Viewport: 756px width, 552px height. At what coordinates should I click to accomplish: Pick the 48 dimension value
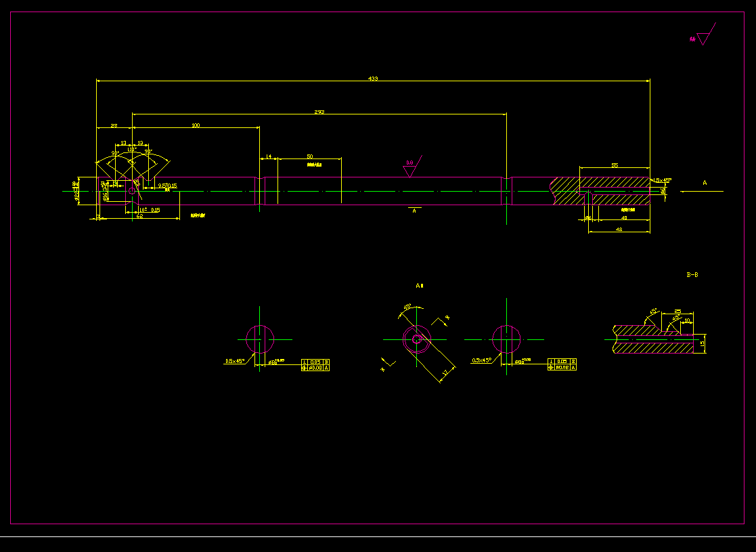[619, 230]
